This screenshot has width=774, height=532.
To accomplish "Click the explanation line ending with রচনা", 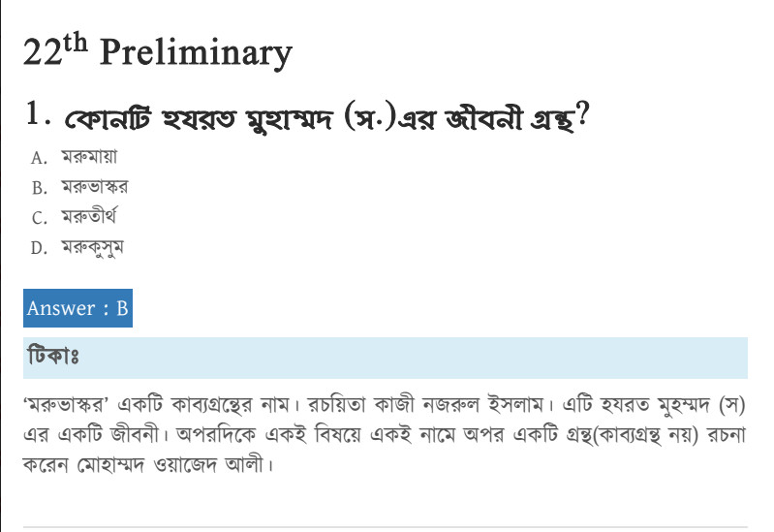I will click(x=386, y=433).
